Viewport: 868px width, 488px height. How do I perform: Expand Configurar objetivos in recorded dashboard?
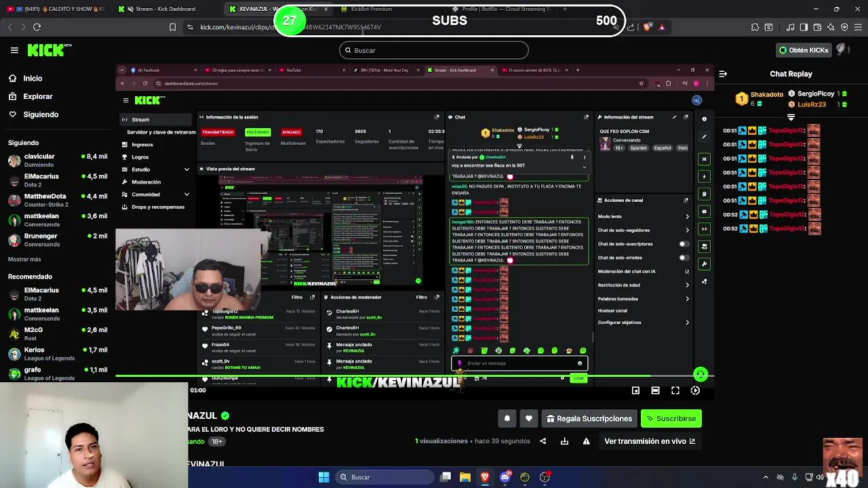coord(687,323)
